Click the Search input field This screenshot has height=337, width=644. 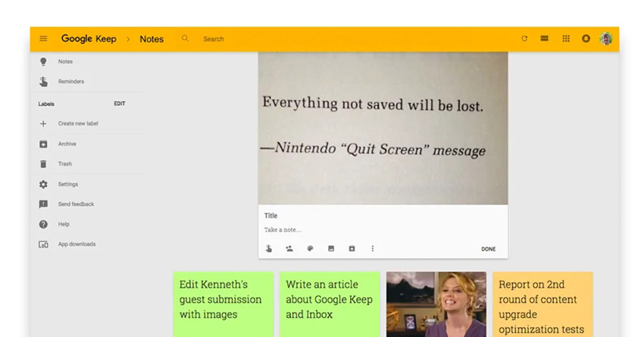point(214,39)
